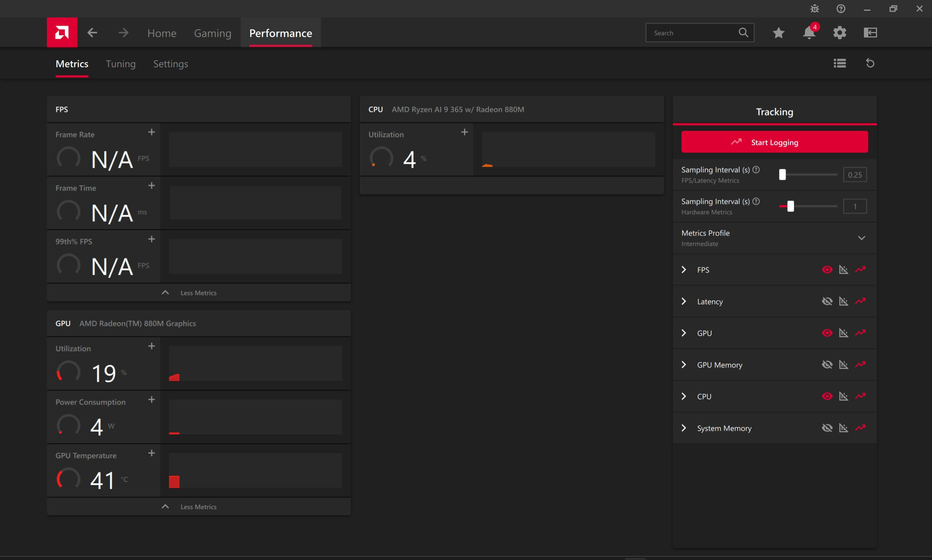This screenshot has height=560, width=932.
Task: Open the settings gear icon
Action: [x=840, y=33]
